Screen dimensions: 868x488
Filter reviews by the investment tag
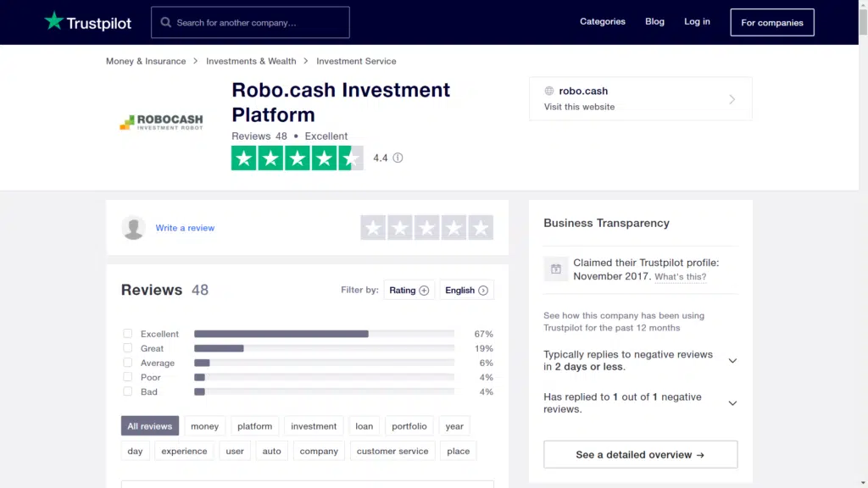[314, 426]
